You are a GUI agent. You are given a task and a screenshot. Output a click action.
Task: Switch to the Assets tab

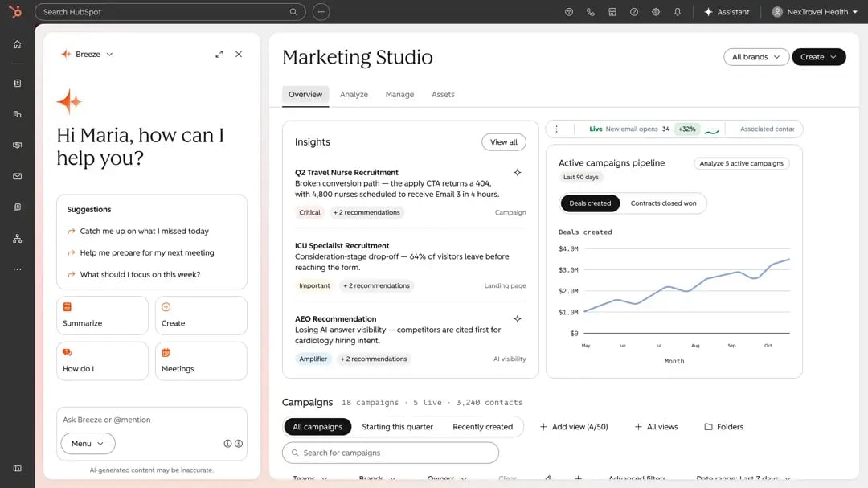(443, 94)
